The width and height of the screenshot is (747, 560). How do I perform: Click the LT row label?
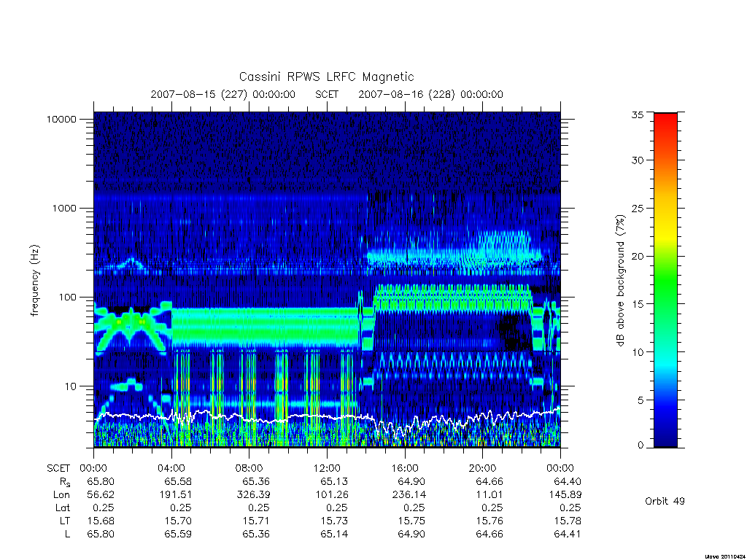coord(64,521)
